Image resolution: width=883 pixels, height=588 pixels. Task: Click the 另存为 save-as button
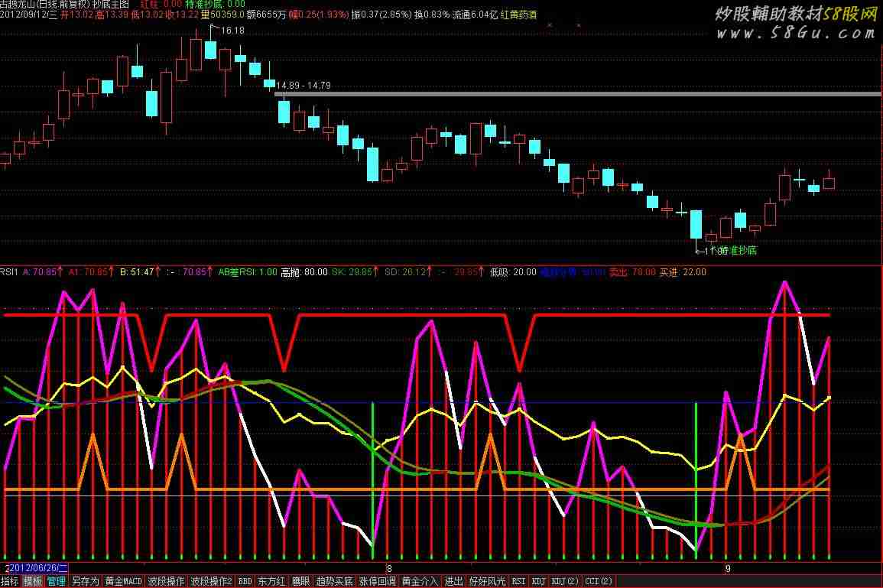click(85, 581)
